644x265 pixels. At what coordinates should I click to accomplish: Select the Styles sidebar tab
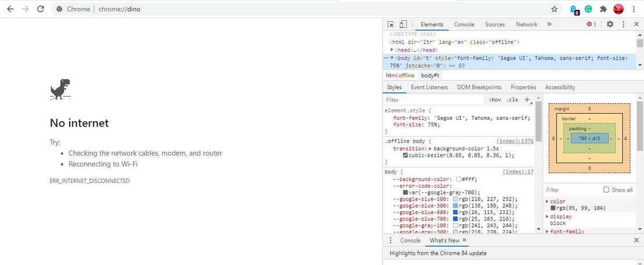coord(394,87)
